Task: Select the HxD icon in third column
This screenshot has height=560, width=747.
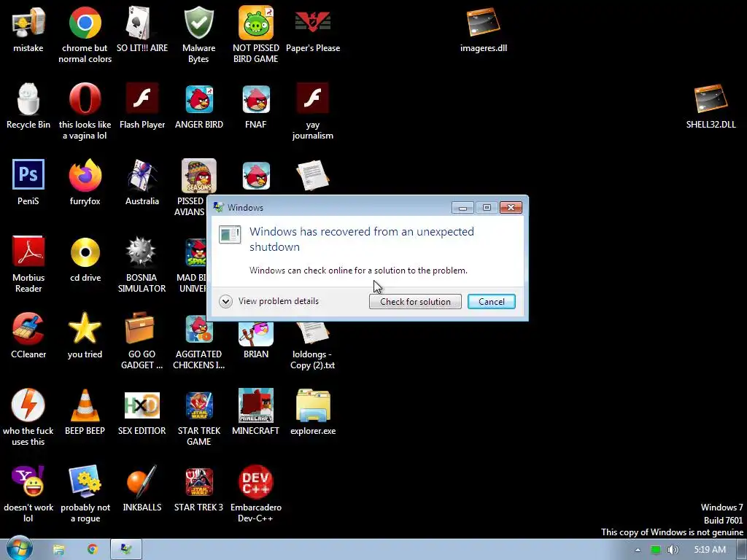Action: (142, 405)
